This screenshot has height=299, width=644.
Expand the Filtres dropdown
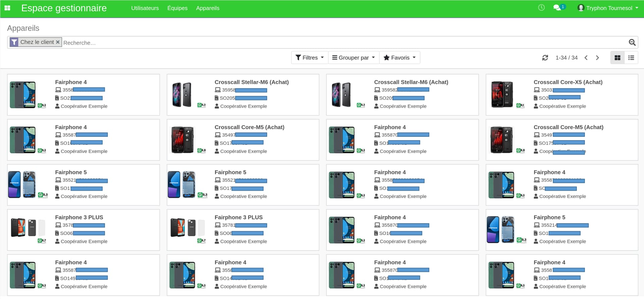coord(310,58)
